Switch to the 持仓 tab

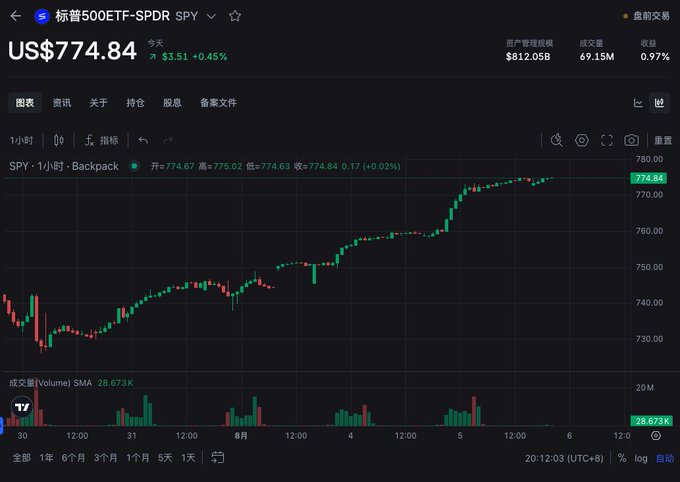(x=135, y=103)
